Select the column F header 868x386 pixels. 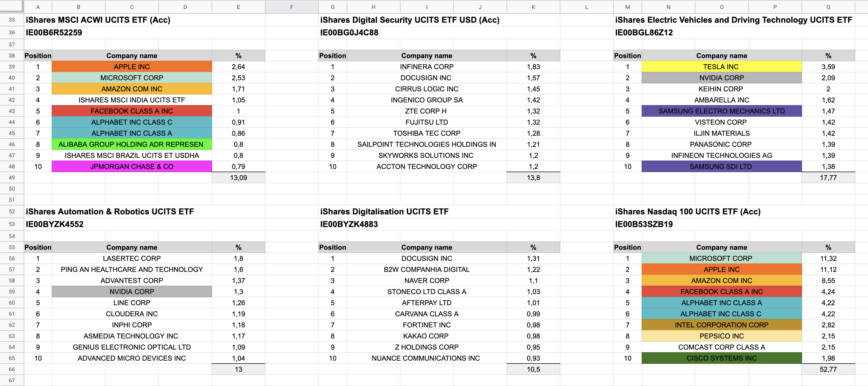pos(292,7)
